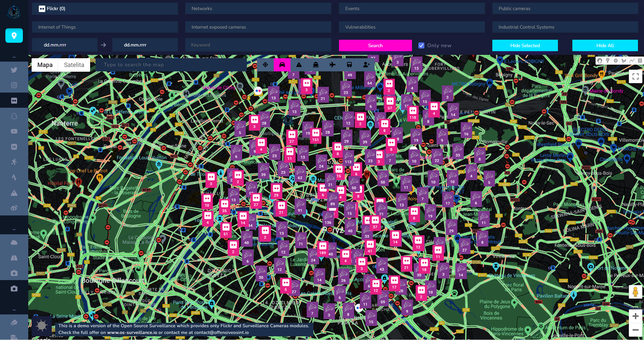Zoom out the map with minus button
The height and width of the screenshot is (340, 644).
(636, 330)
